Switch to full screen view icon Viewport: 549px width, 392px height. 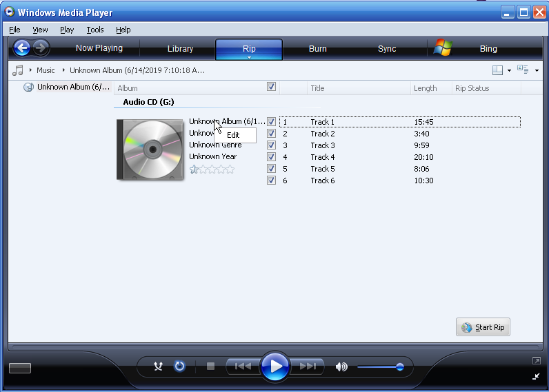(536, 360)
